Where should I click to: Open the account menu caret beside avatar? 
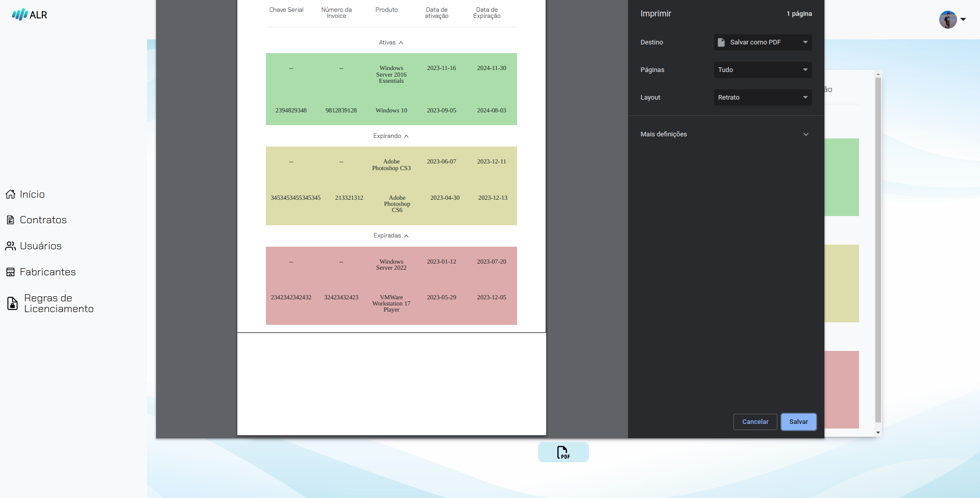(963, 19)
